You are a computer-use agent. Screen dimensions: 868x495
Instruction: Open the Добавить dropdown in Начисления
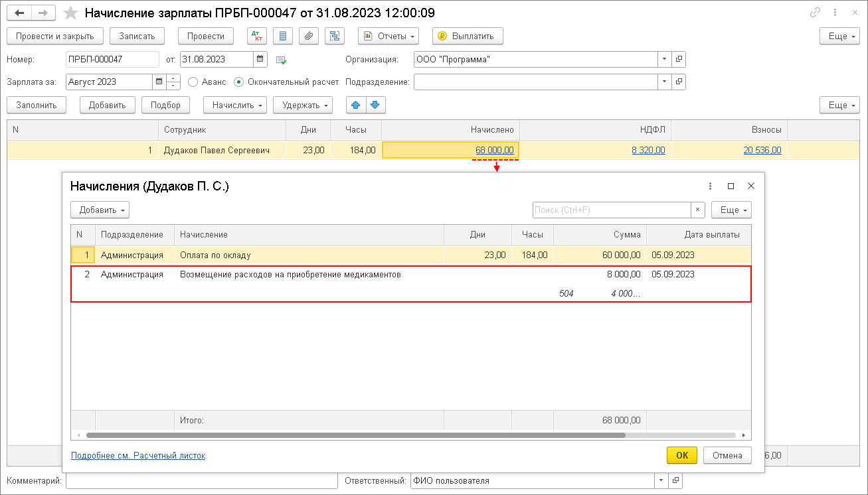tap(100, 210)
